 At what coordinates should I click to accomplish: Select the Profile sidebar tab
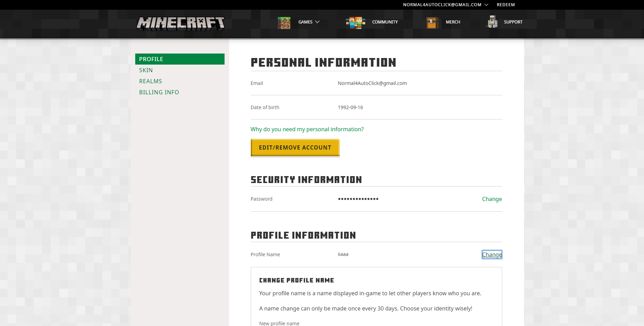click(x=180, y=59)
